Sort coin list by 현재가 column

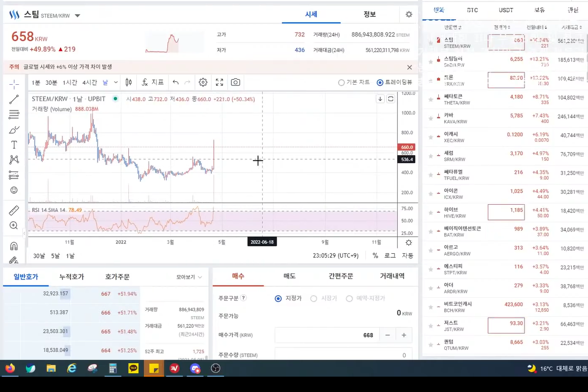click(x=502, y=27)
